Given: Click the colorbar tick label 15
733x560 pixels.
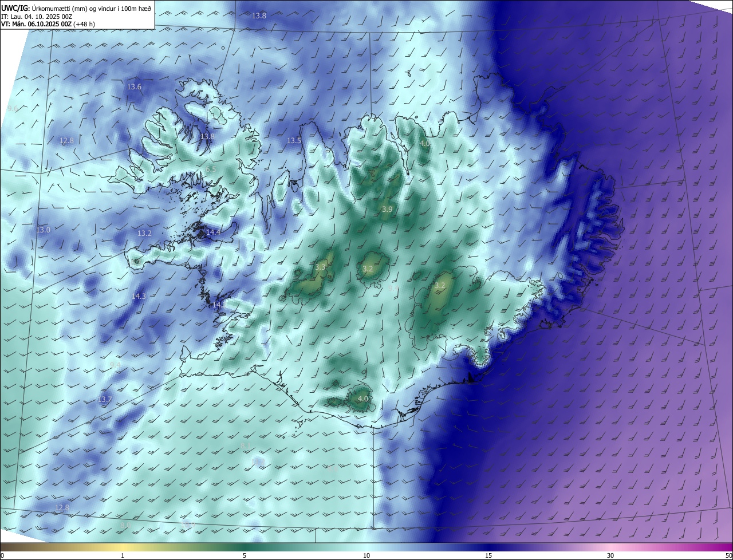Looking at the screenshot, I should (488, 555).
